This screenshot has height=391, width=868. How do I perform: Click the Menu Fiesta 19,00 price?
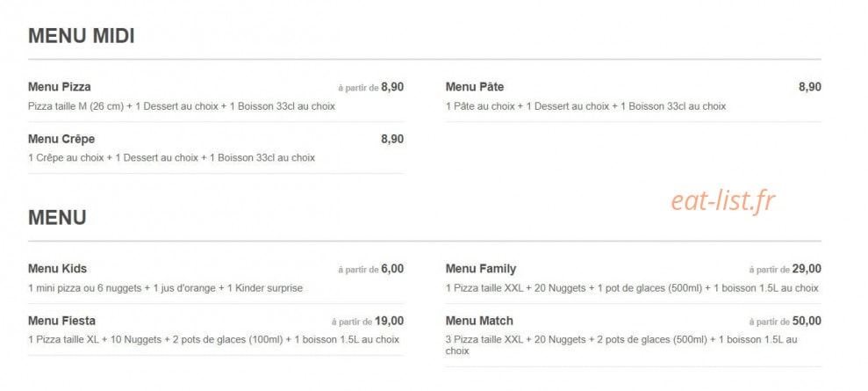389,321
